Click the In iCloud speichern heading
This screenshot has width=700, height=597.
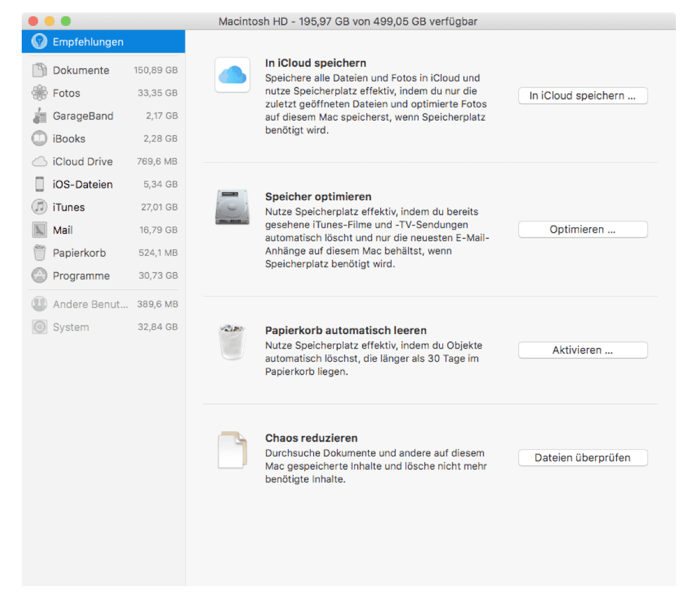[316, 63]
